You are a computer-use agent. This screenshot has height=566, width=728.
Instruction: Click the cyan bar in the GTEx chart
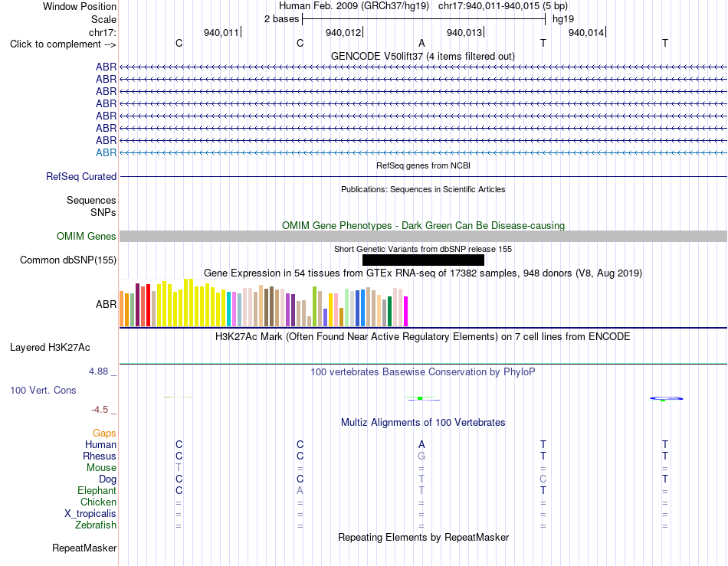[228, 309]
